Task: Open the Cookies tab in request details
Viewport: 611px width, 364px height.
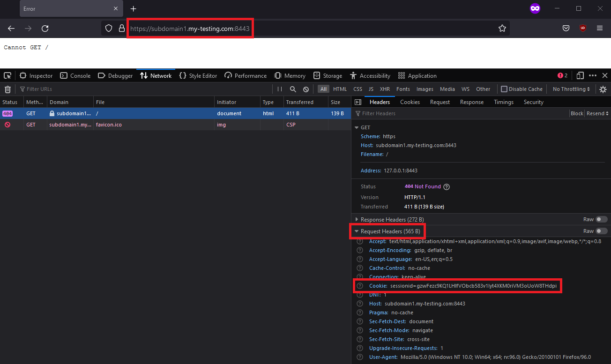Action: coord(410,102)
